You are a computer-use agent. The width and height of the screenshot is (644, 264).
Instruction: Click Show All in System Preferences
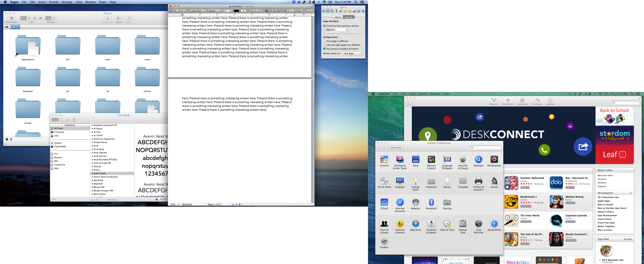pyautogui.click(x=396, y=147)
